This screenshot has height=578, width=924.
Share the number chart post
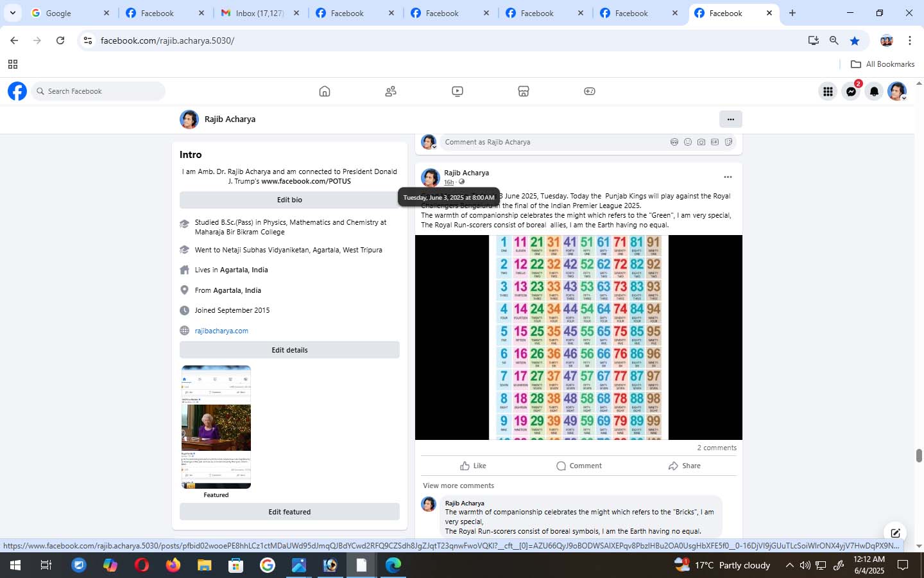tap(684, 466)
